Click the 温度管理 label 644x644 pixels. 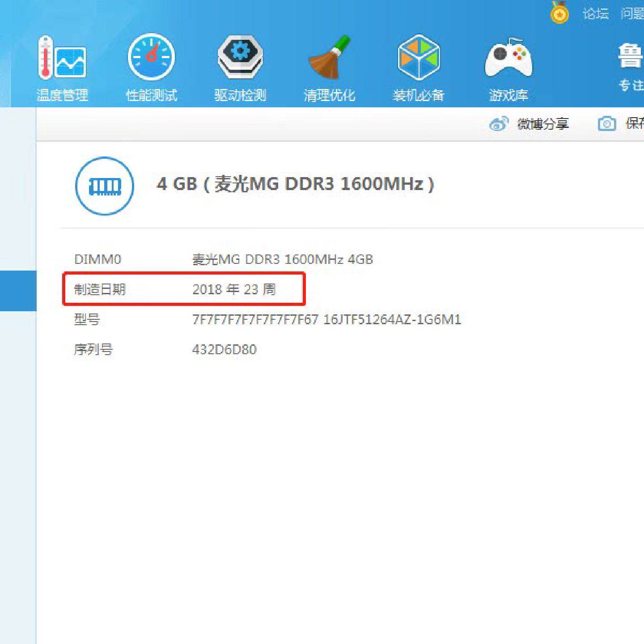(62, 95)
